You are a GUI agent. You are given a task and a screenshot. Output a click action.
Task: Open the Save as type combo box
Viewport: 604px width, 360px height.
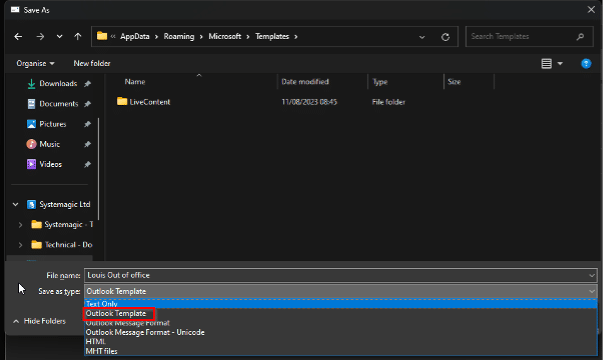point(341,291)
